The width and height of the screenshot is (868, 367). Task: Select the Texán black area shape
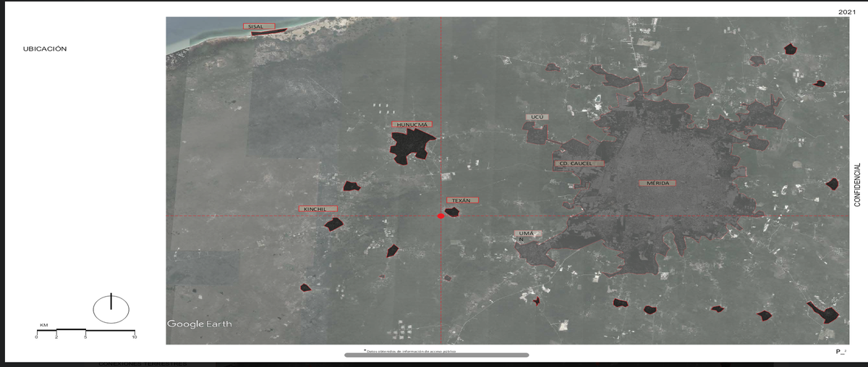[452, 212]
